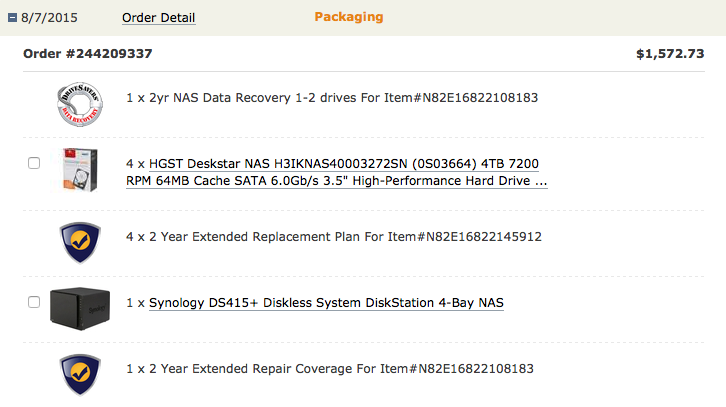Screen dimensions: 726x407
Task: Click item number N82E16822145912 in replacement plan
Action: click(x=483, y=237)
